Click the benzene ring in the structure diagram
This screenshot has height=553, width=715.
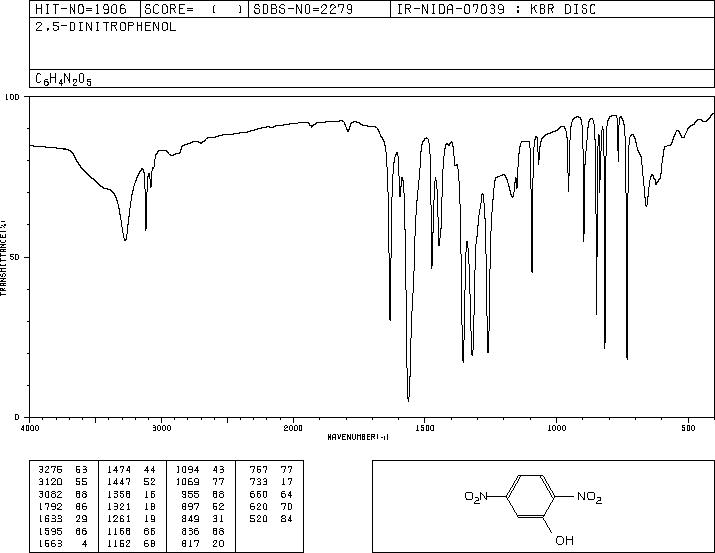point(531,496)
